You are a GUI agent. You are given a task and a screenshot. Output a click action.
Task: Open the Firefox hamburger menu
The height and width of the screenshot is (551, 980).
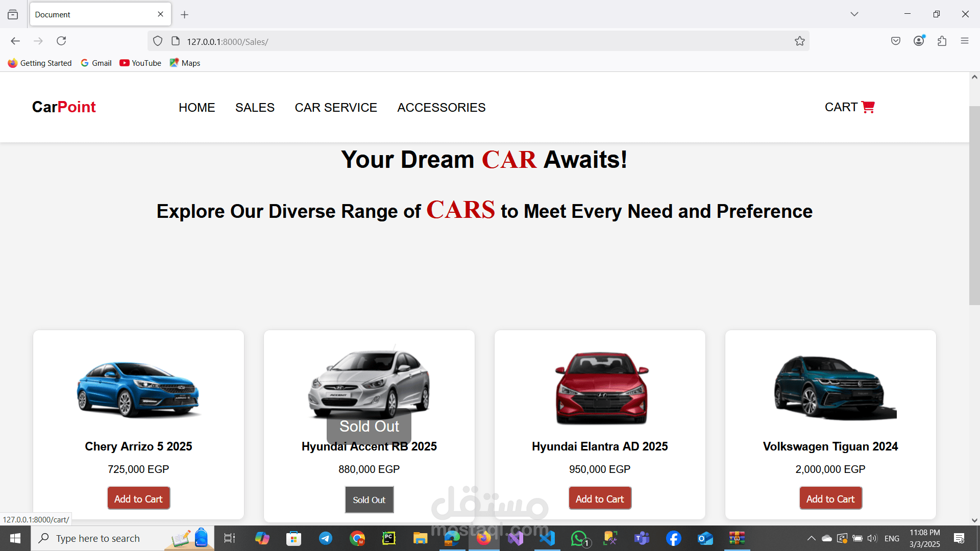[964, 41]
